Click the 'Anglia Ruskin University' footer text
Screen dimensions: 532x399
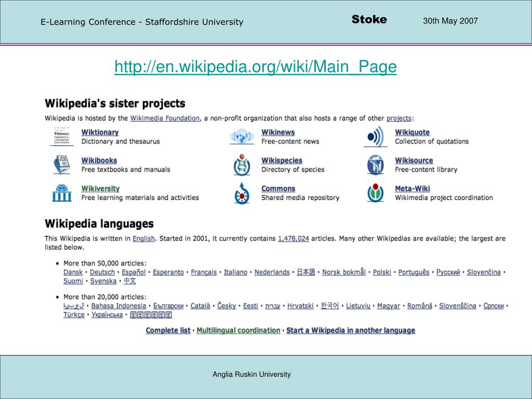(252, 374)
